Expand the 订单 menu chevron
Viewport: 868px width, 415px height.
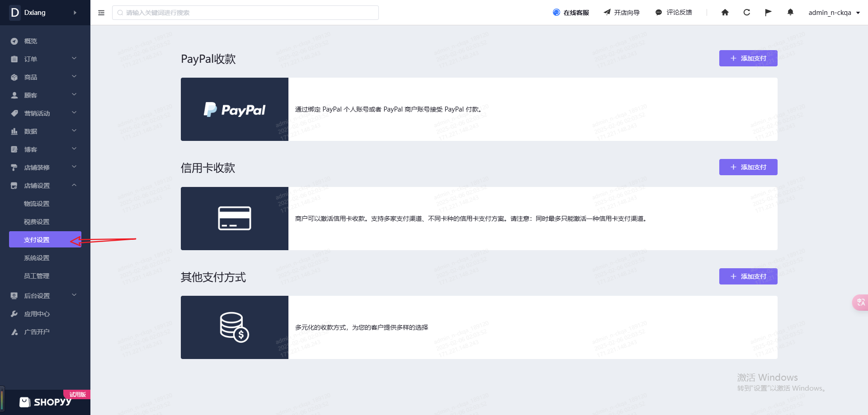coord(74,58)
